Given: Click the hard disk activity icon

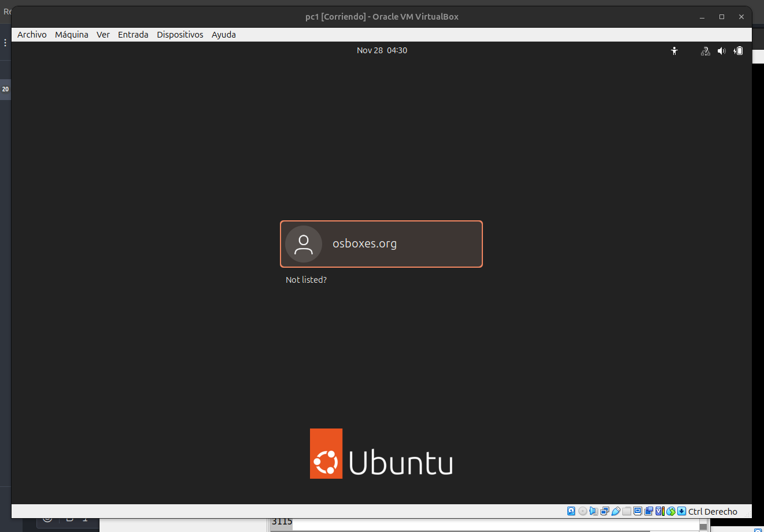Looking at the screenshot, I should 571,511.
